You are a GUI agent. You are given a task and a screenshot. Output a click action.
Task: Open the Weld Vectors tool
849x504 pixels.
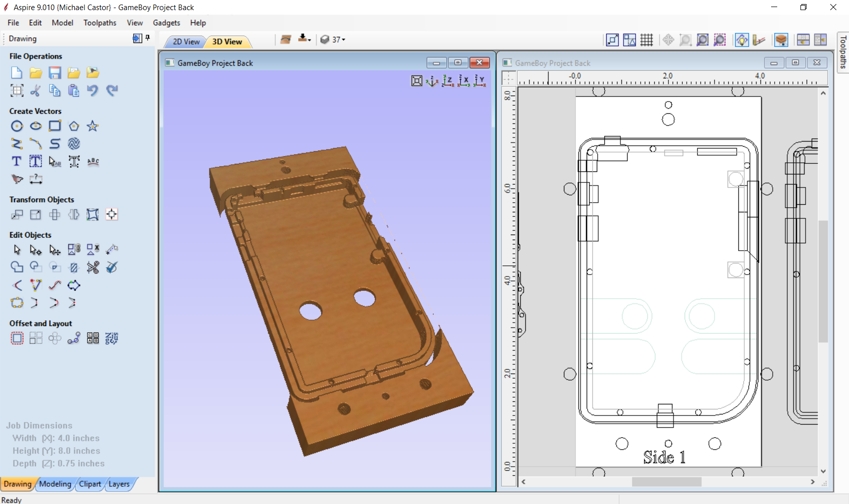tap(17, 267)
